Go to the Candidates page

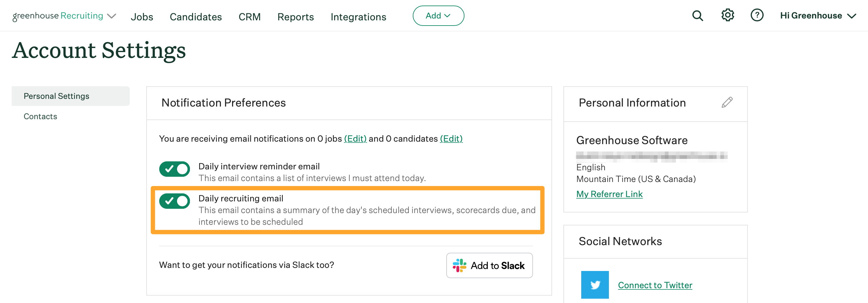pyautogui.click(x=195, y=17)
